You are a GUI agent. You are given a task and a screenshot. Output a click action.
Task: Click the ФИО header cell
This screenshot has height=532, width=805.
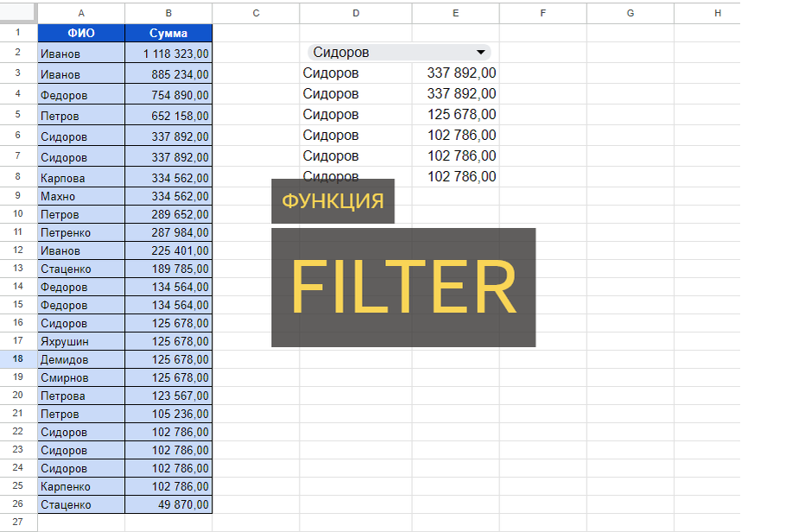(x=81, y=34)
